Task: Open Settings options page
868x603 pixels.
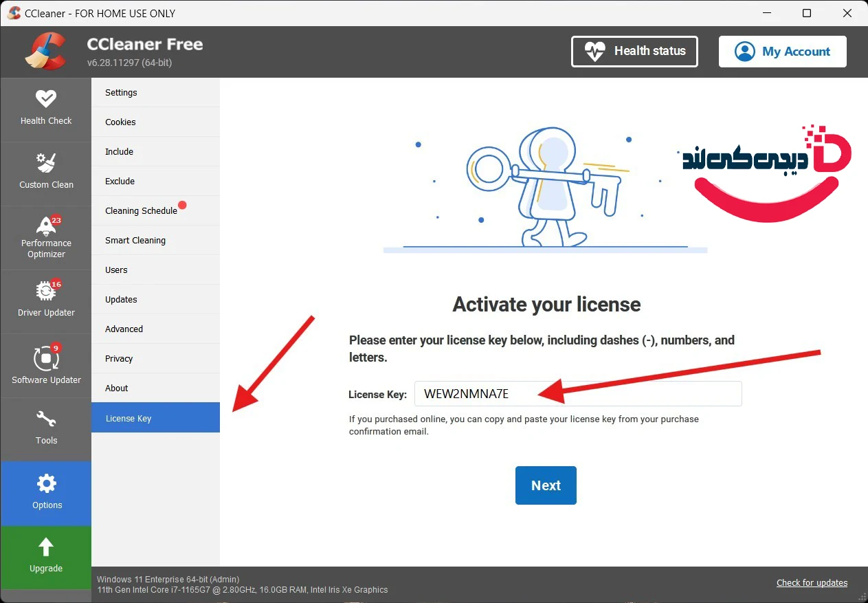Action: [x=155, y=92]
